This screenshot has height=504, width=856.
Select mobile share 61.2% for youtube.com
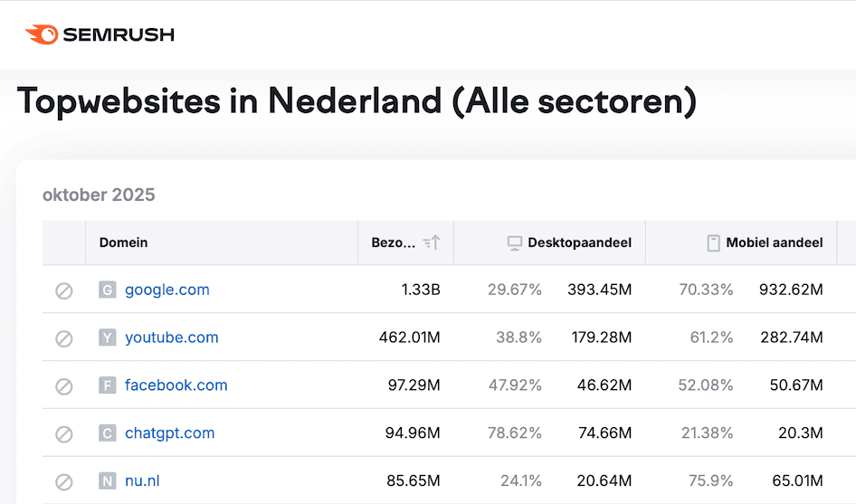pos(711,338)
